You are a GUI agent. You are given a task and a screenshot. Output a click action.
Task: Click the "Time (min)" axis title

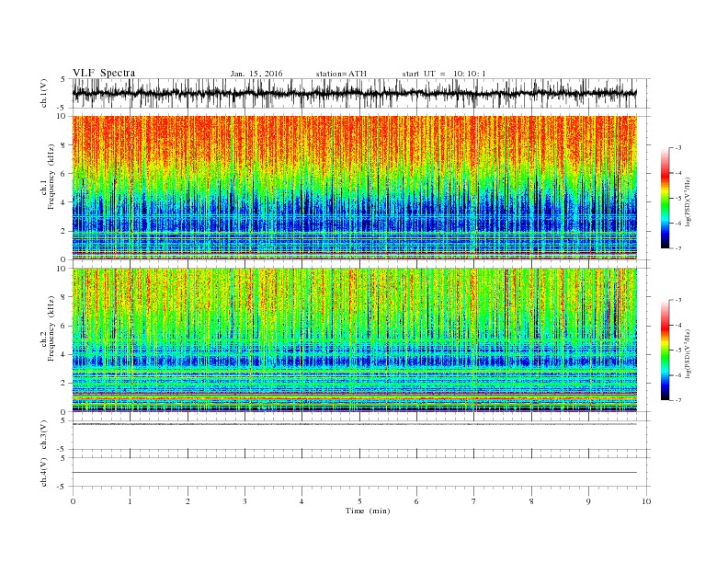368,511
